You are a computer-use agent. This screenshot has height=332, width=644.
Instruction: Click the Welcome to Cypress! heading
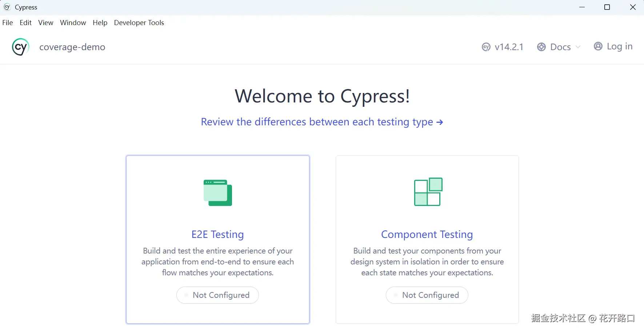point(322,96)
